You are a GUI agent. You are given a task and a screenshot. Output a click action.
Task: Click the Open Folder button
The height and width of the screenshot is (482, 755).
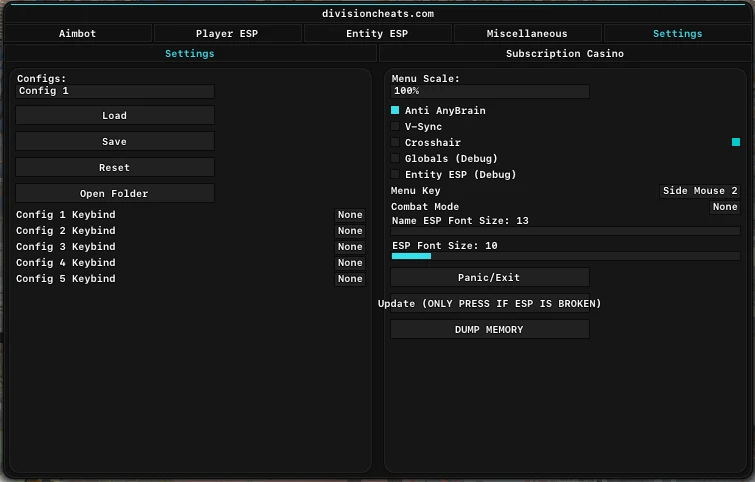[115, 194]
